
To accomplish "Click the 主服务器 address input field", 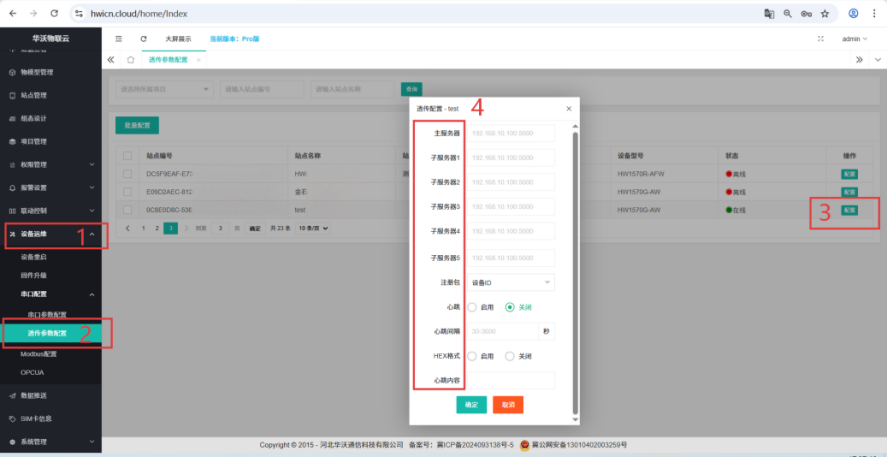I will pos(511,133).
